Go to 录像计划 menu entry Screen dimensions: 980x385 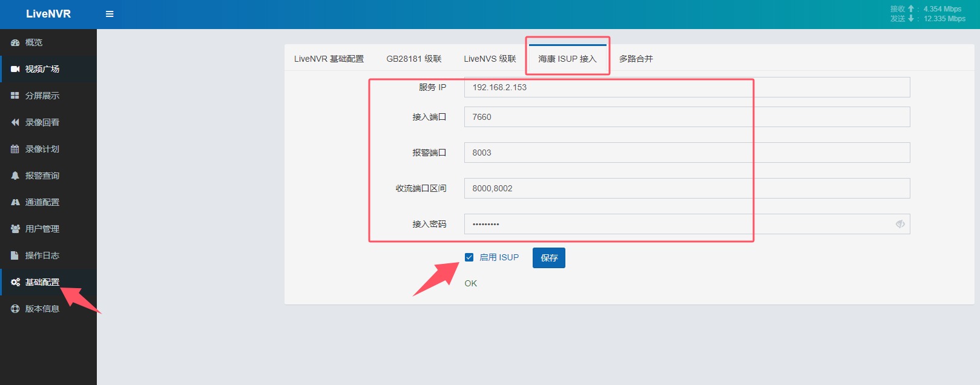point(48,149)
